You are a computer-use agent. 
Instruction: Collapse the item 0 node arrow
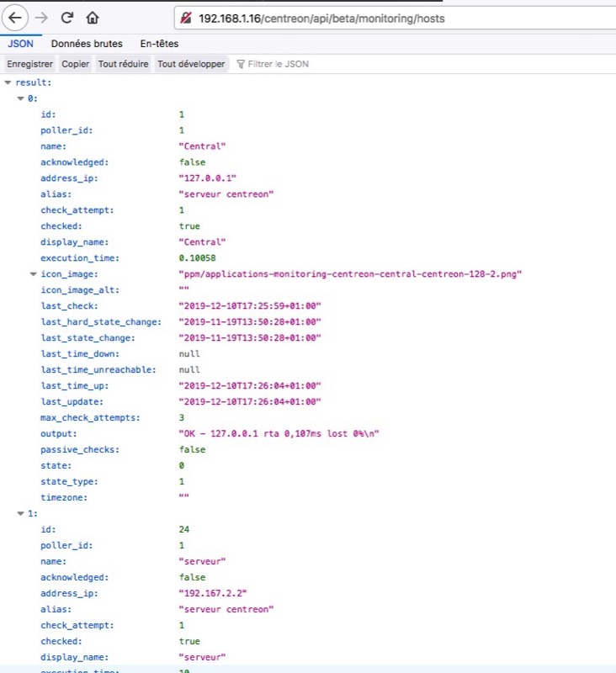[x=21, y=98]
